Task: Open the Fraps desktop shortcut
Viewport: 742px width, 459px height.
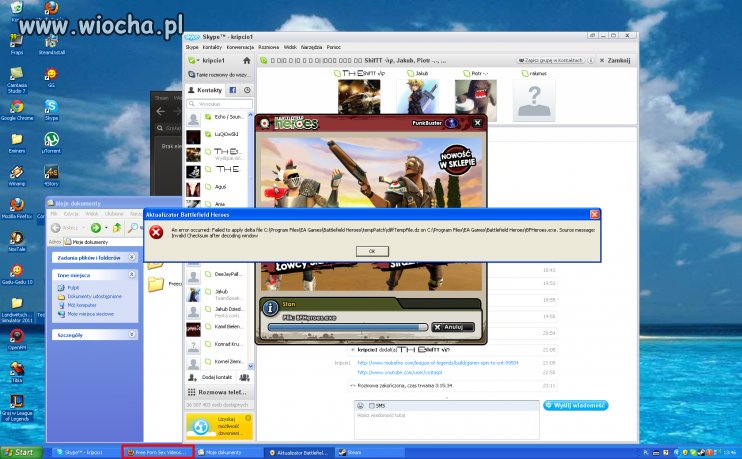Action: [x=17, y=44]
